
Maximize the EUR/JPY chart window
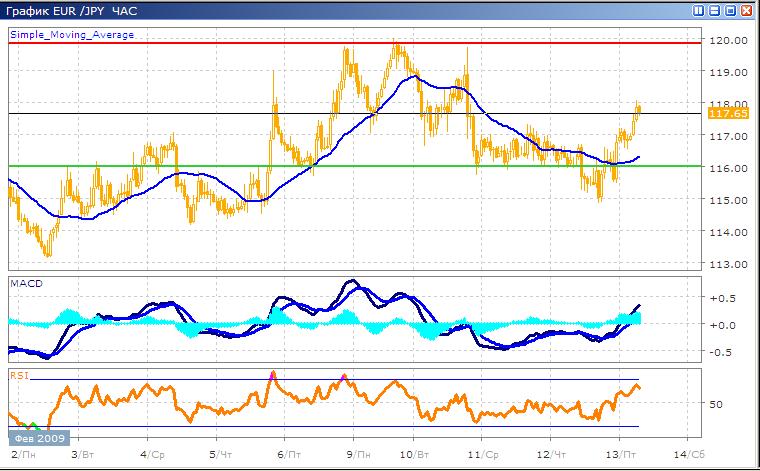(x=729, y=11)
